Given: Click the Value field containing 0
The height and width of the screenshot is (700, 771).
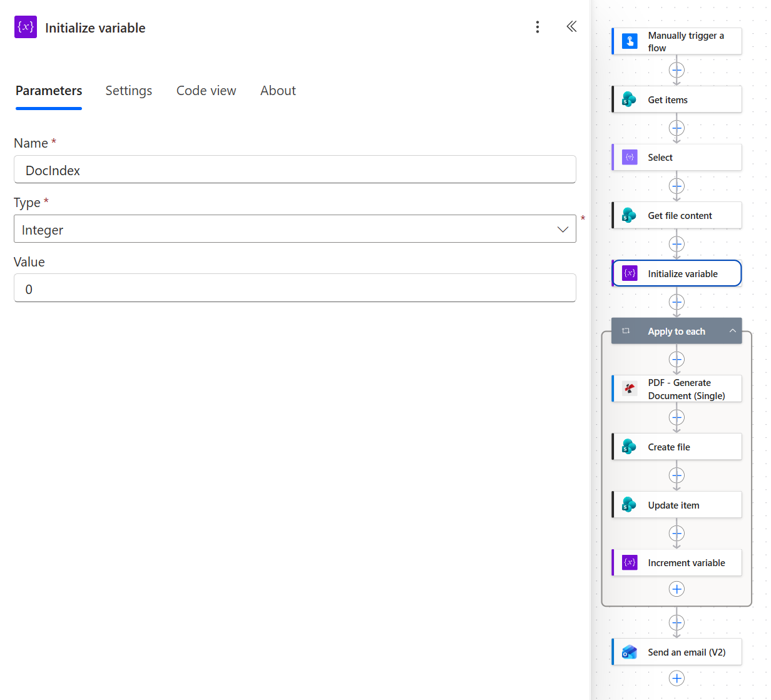Looking at the screenshot, I should 295,288.
